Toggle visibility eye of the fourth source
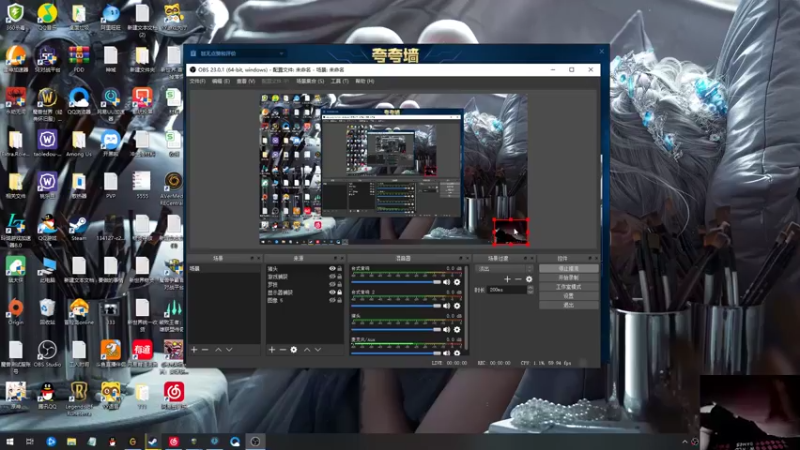The image size is (800, 450). (332, 292)
